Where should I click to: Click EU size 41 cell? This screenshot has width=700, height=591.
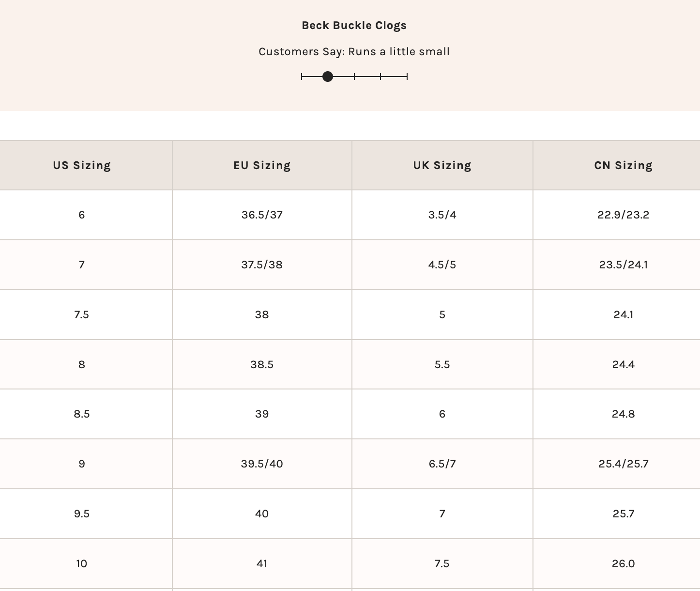click(262, 564)
